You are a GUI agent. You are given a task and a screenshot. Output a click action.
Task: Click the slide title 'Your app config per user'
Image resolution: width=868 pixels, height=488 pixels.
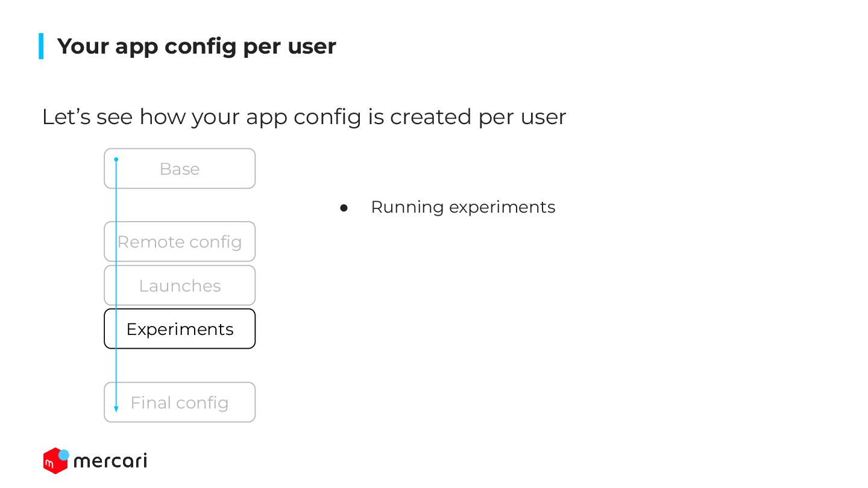[197, 46]
